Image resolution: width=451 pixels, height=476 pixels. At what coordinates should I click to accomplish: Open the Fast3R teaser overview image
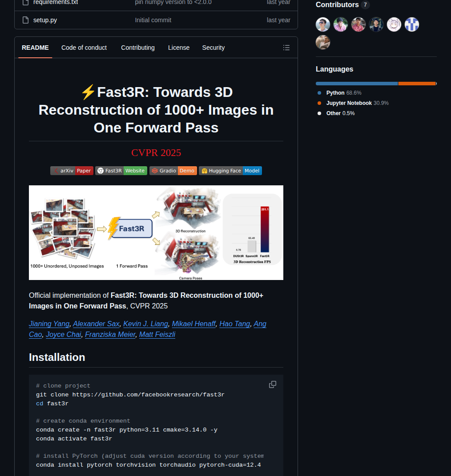(x=156, y=232)
